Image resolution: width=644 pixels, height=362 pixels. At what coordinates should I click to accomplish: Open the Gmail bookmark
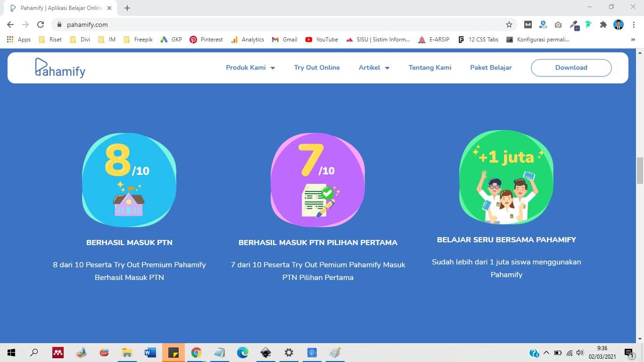[x=285, y=40]
